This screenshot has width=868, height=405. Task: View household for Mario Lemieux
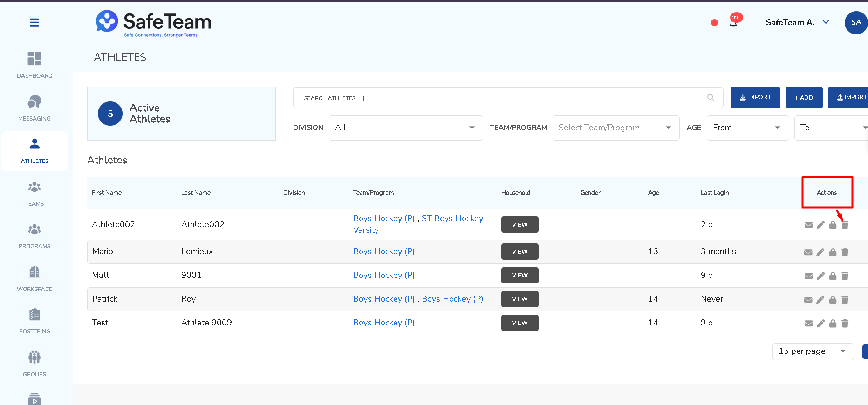click(520, 251)
